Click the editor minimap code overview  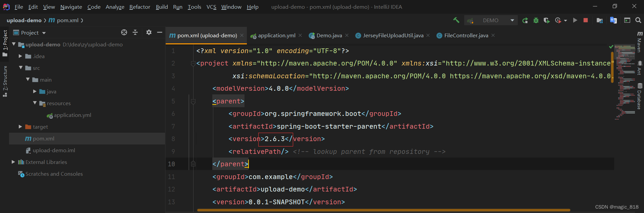pos(625,82)
